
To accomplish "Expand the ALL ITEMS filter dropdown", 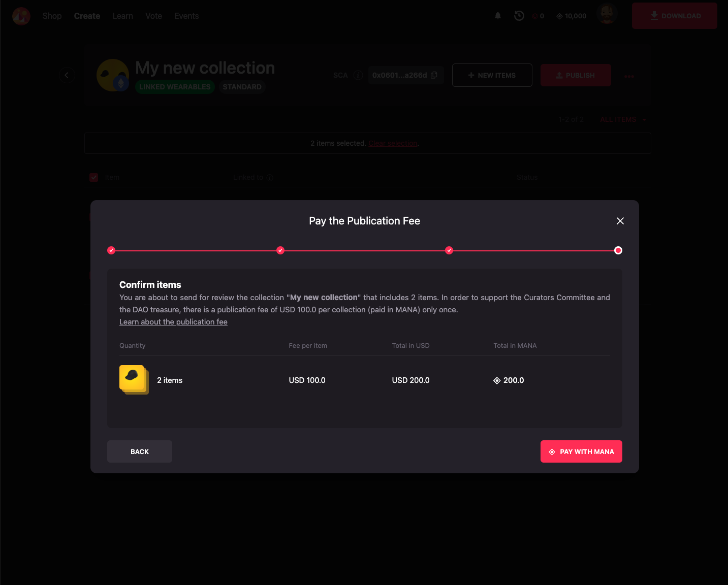I will pos(623,119).
